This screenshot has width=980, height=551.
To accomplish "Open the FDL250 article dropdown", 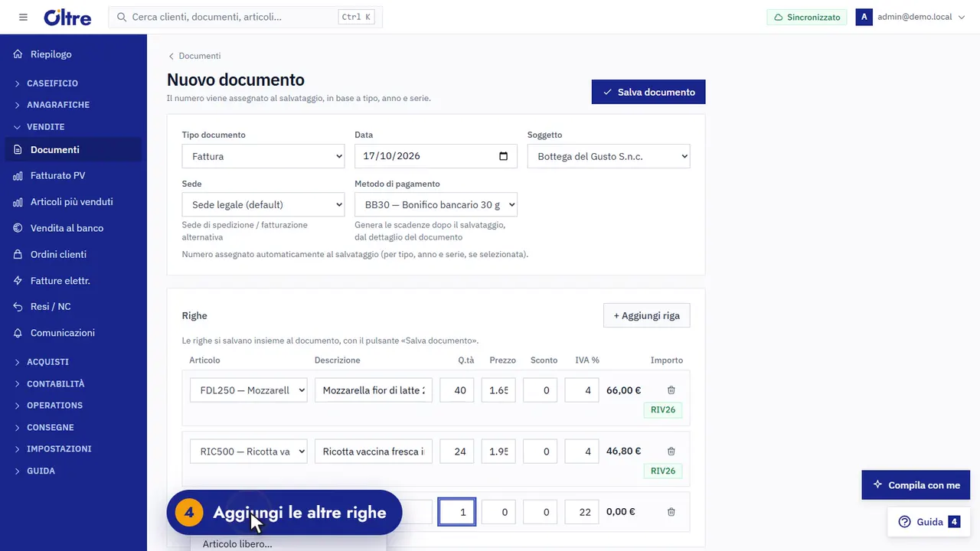I will click(x=248, y=390).
